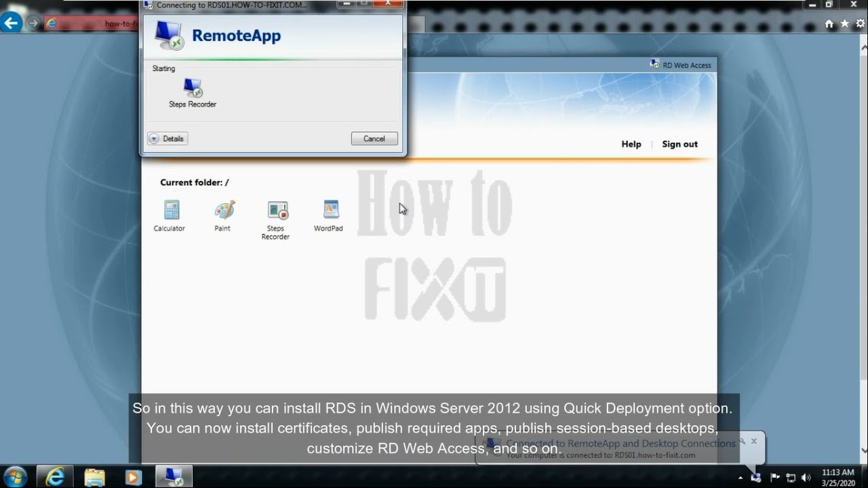Click the RemoteApp connection tray icon
The height and width of the screenshot is (488, 868).
tap(756, 478)
